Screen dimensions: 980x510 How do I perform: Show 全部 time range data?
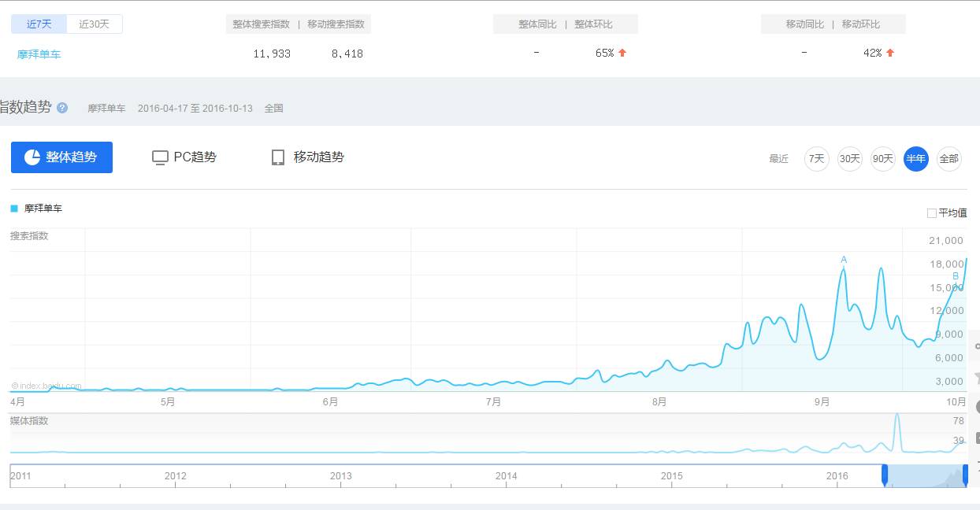[949, 159]
